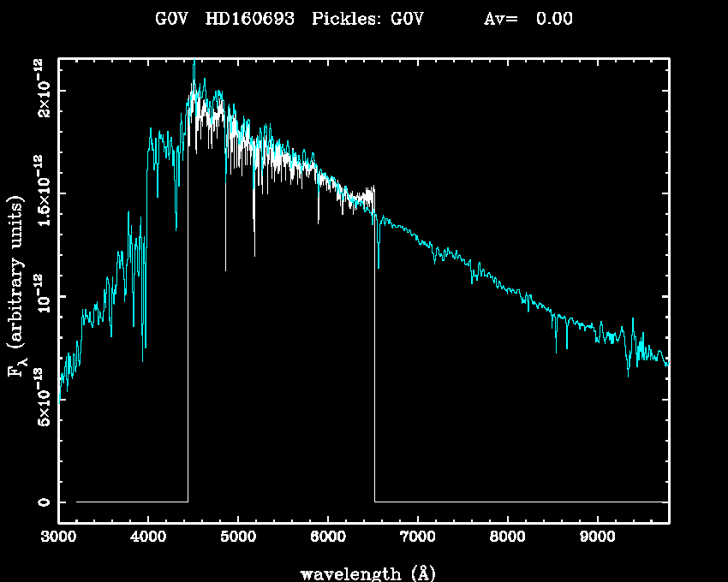This screenshot has width=728, height=582.
Task: Click the 6000 x-axis tick label
Action: point(327,538)
